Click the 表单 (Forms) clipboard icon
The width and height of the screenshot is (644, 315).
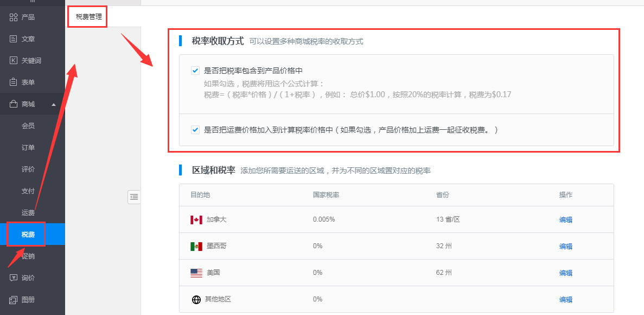tap(14, 83)
